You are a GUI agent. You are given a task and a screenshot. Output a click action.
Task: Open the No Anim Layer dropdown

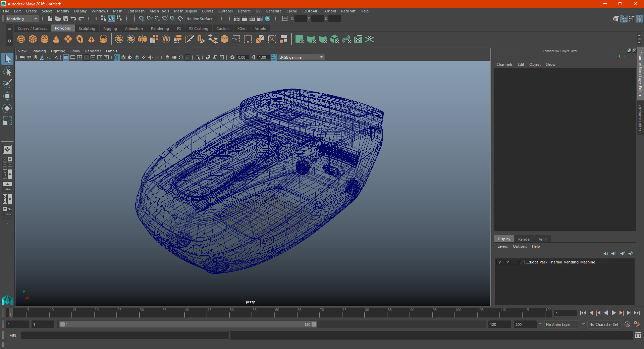(x=561, y=325)
